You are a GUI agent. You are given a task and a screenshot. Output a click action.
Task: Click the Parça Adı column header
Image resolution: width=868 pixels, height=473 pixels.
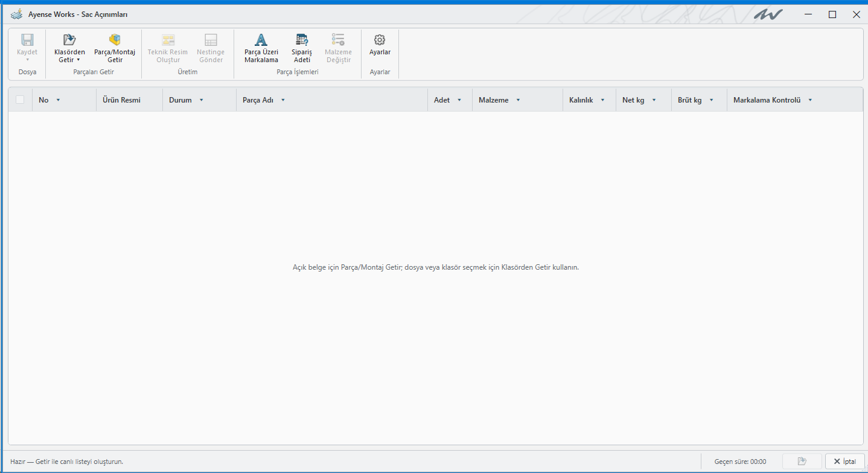coord(258,100)
